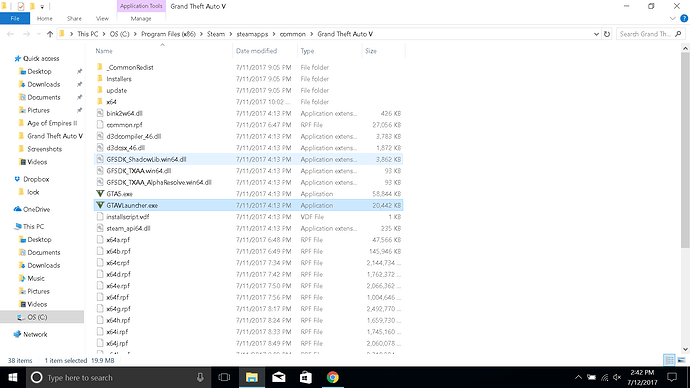690x388 pixels.
Task: Expand the ribbon with the chevron
Action: tap(672, 18)
